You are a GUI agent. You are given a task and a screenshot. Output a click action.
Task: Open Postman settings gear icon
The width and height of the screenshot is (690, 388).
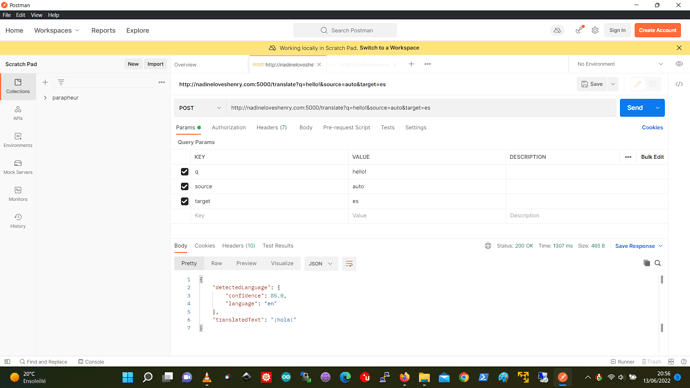pyautogui.click(x=595, y=30)
